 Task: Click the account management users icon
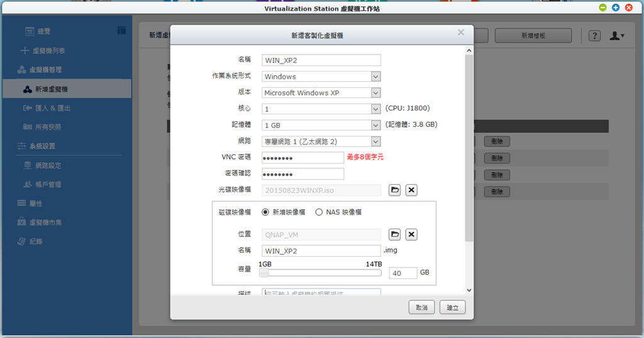(28, 185)
